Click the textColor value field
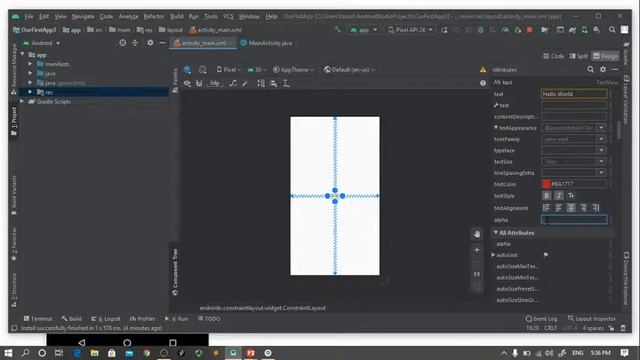This screenshot has width=640, height=360. pos(578,184)
